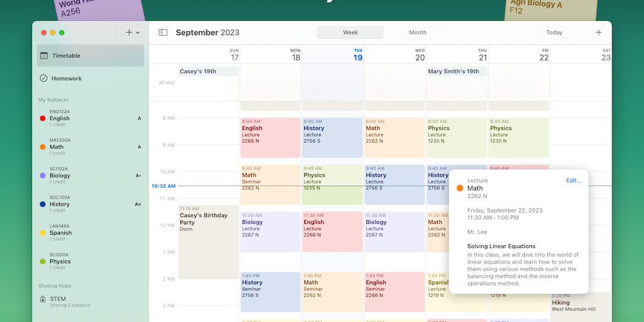Select the Spanish subject in the sidebar

[60, 233]
